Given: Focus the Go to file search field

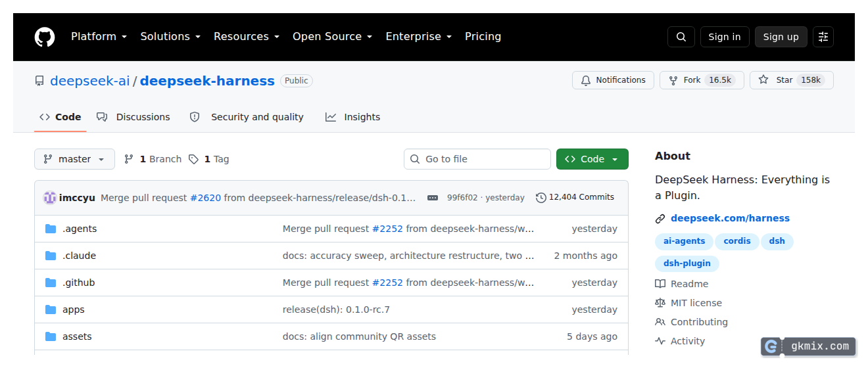Looking at the screenshot, I should click(477, 159).
